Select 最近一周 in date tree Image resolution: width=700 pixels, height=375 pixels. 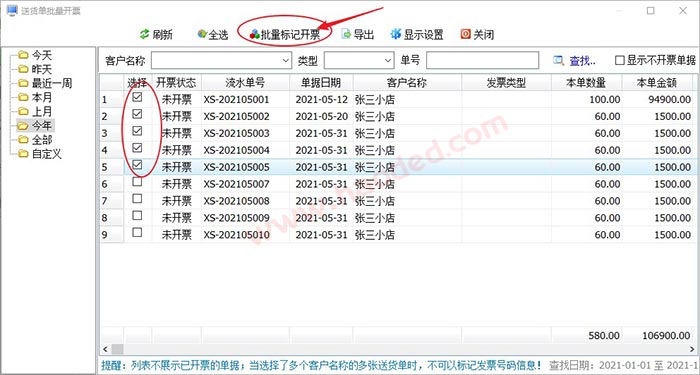52,83
